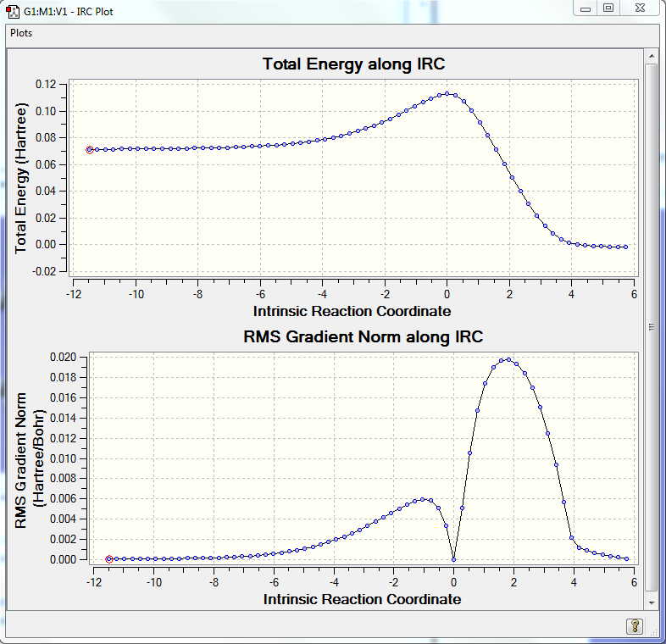Select the small gradient peak point near -1

pyautogui.click(x=423, y=500)
